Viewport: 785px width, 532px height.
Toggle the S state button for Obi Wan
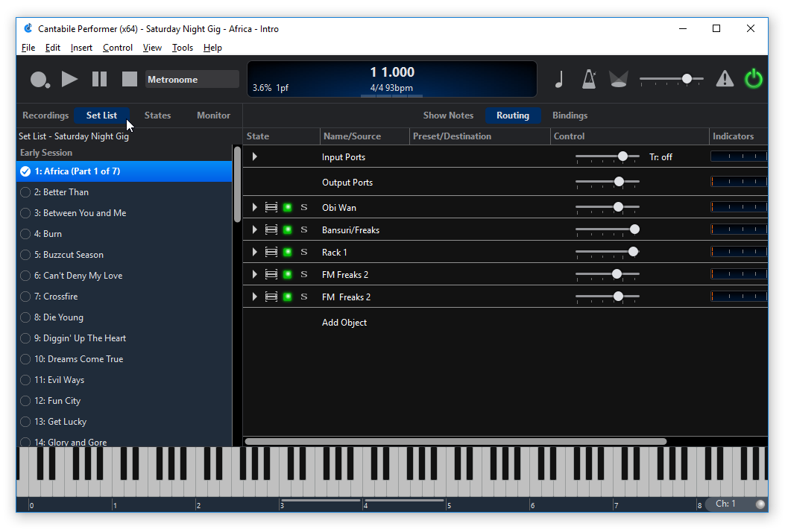[x=304, y=207]
